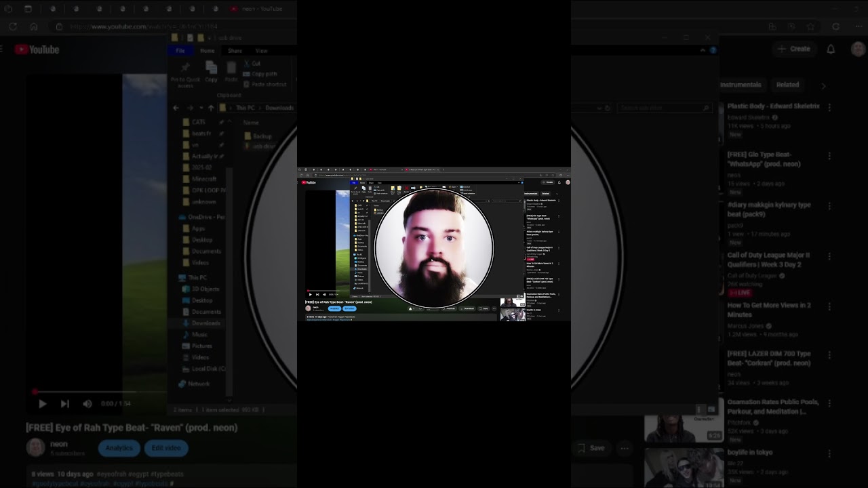This screenshot has height=488, width=868.
Task: Click the YouTube logo in the dimmed background page
Action: tap(37, 49)
